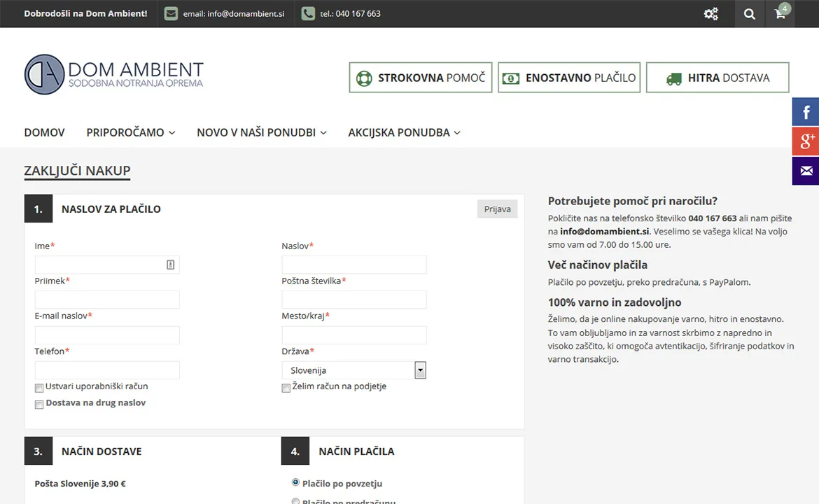Click the Način plačila section title
The image size is (819, 504).
tap(356, 451)
